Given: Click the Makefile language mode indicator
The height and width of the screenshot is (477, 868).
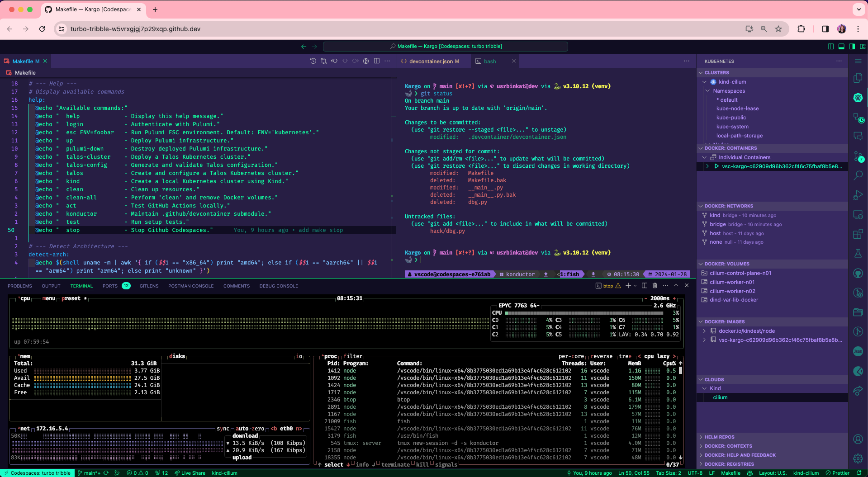Looking at the screenshot, I should (730, 473).
